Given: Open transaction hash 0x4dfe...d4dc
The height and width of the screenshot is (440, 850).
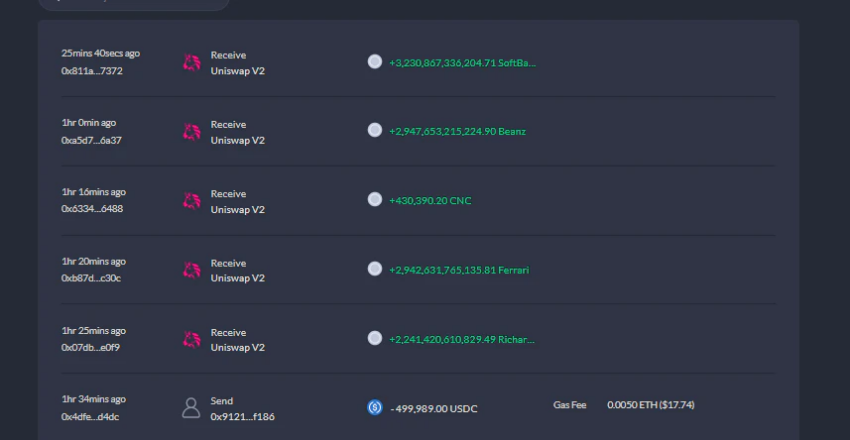Looking at the screenshot, I should point(90,417).
